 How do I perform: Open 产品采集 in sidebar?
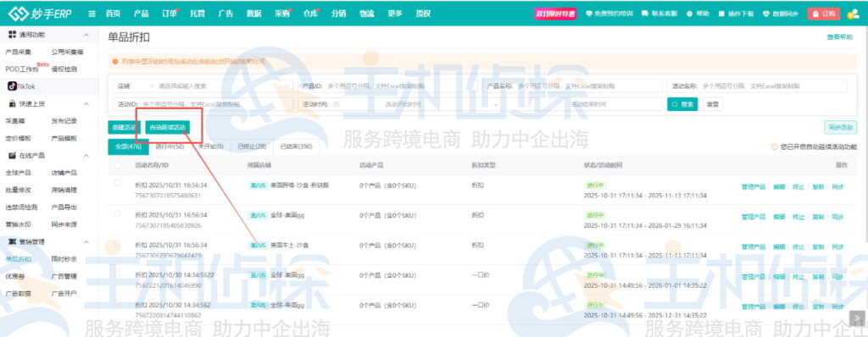(x=19, y=52)
